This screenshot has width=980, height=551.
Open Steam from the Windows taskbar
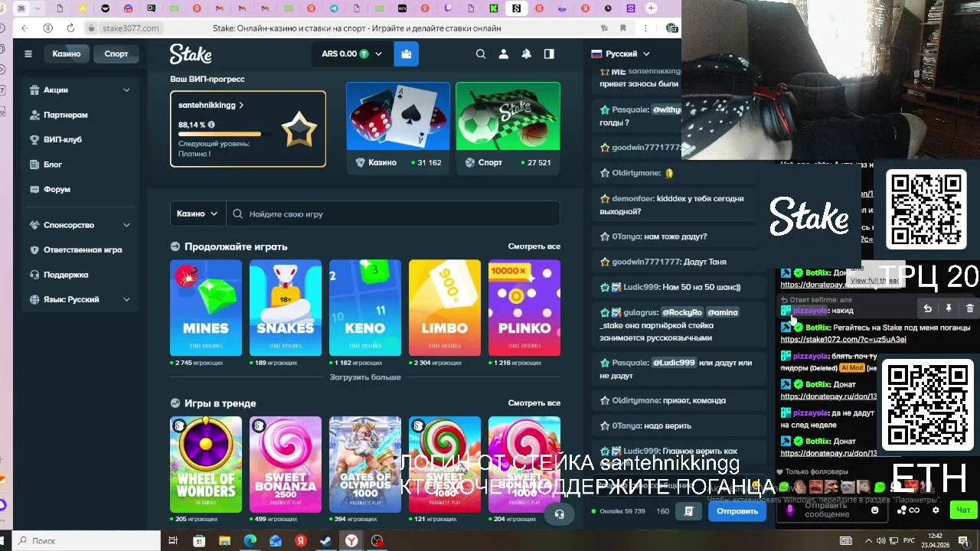pos(325,540)
